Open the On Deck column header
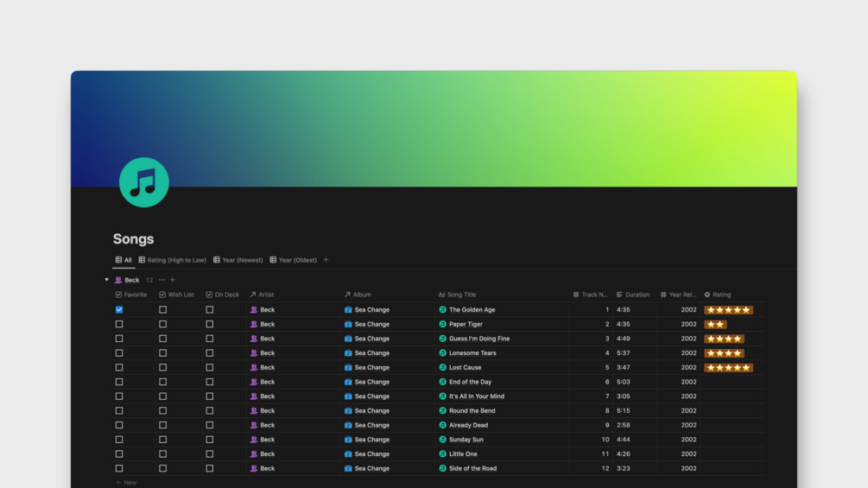Viewport: 868px width, 488px height. (x=223, y=295)
